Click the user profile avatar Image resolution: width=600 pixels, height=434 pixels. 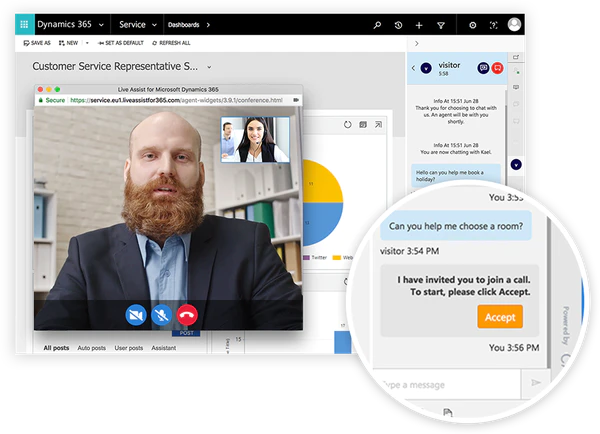(514, 24)
